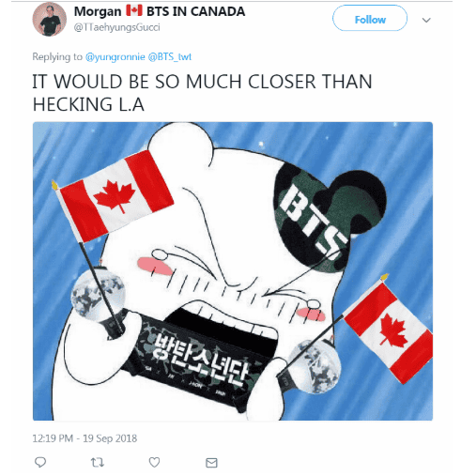Click the reply speech bubble icon
The height and width of the screenshot is (476, 461).
[40, 462]
